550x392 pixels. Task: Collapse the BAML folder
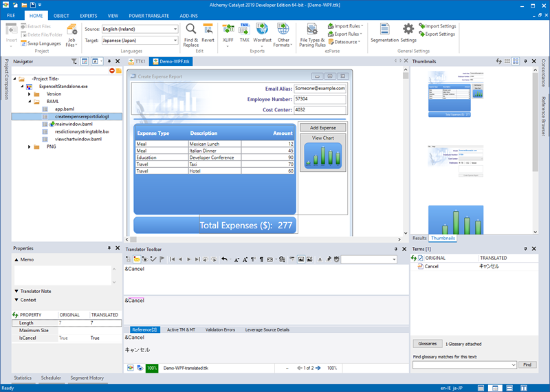29,101
